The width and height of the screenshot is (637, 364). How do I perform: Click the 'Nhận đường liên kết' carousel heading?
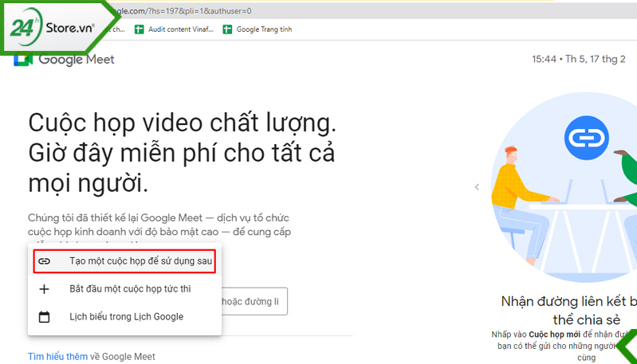point(568,311)
